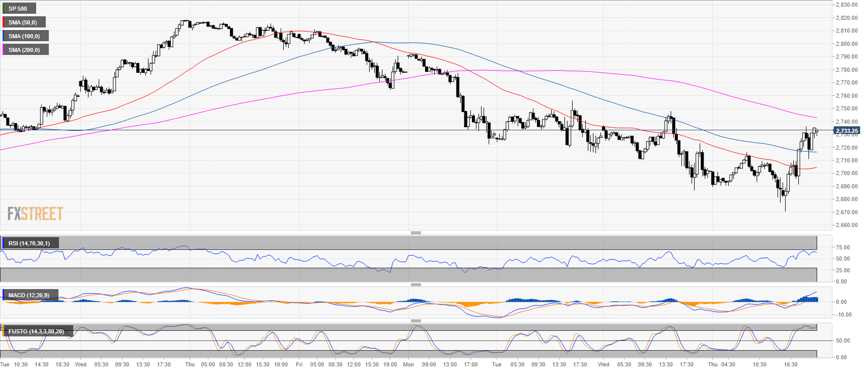Click the current price tag 2,733.25
868x371 pixels.
coord(847,131)
